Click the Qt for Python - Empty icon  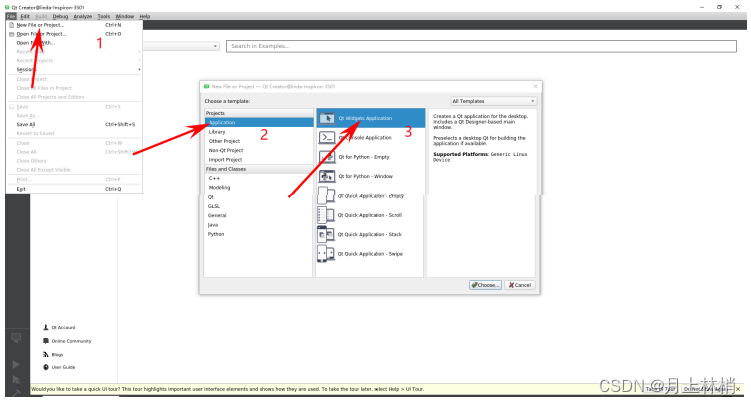pos(327,157)
